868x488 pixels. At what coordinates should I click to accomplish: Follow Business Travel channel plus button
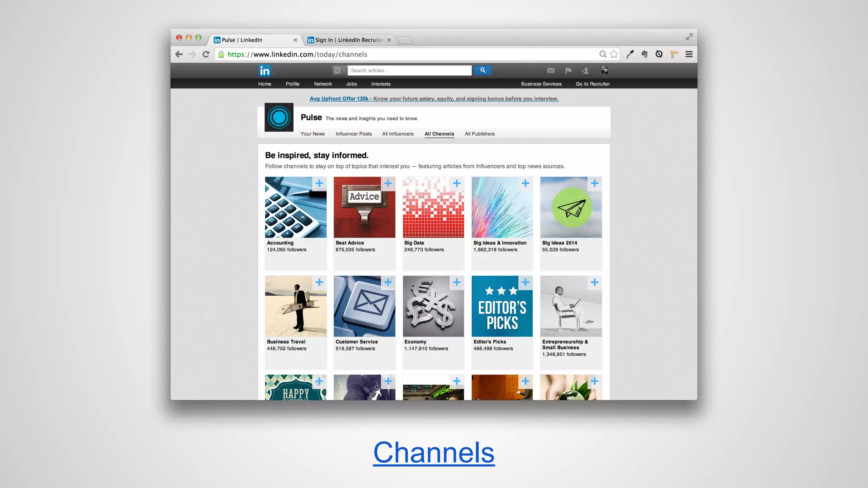320,283
